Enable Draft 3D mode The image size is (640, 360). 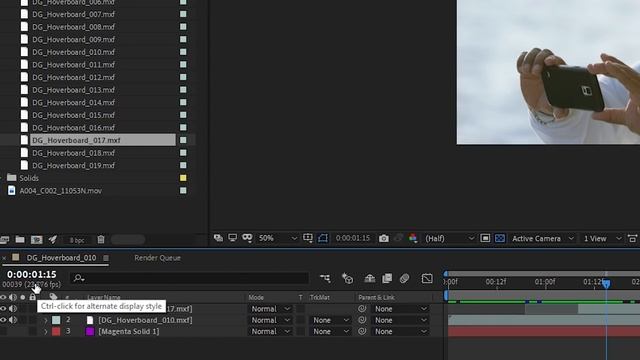[347, 278]
